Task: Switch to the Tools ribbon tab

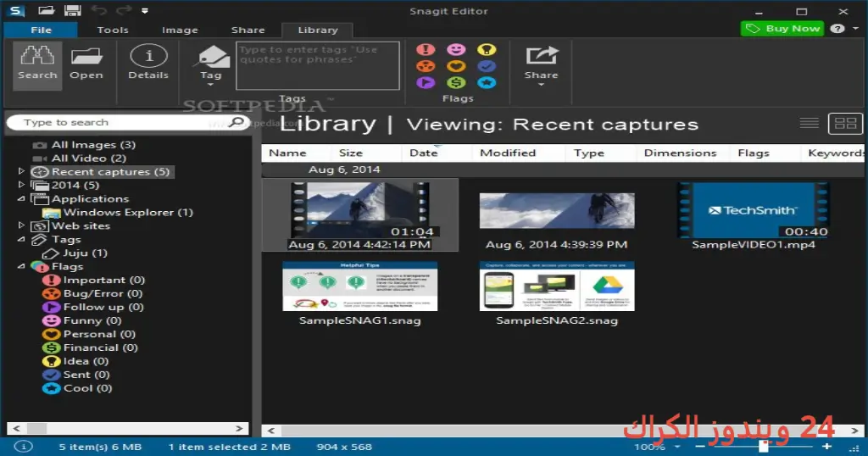Action: 113,30
